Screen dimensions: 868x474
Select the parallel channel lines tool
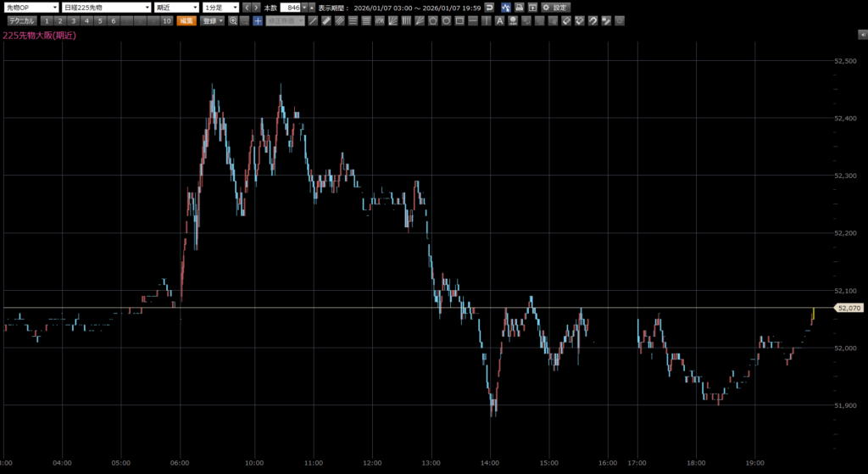pyautogui.click(x=340, y=20)
